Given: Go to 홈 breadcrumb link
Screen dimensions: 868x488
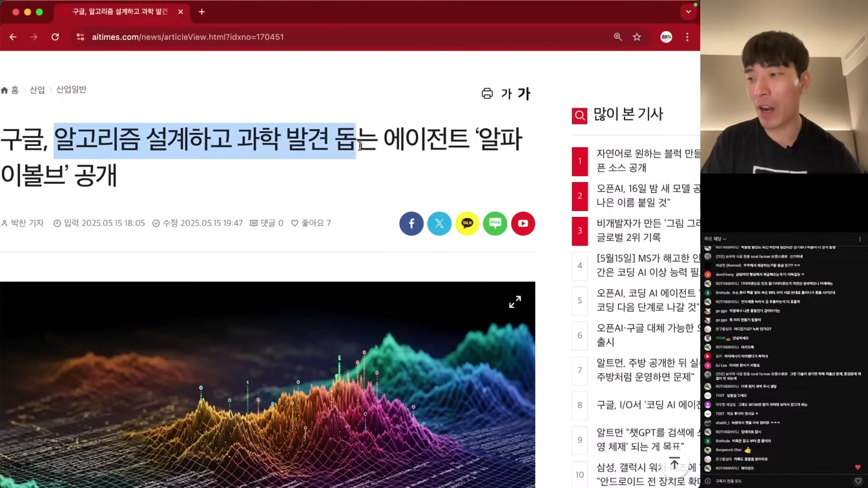Looking at the screenshot, I should (x=10, y=90).
